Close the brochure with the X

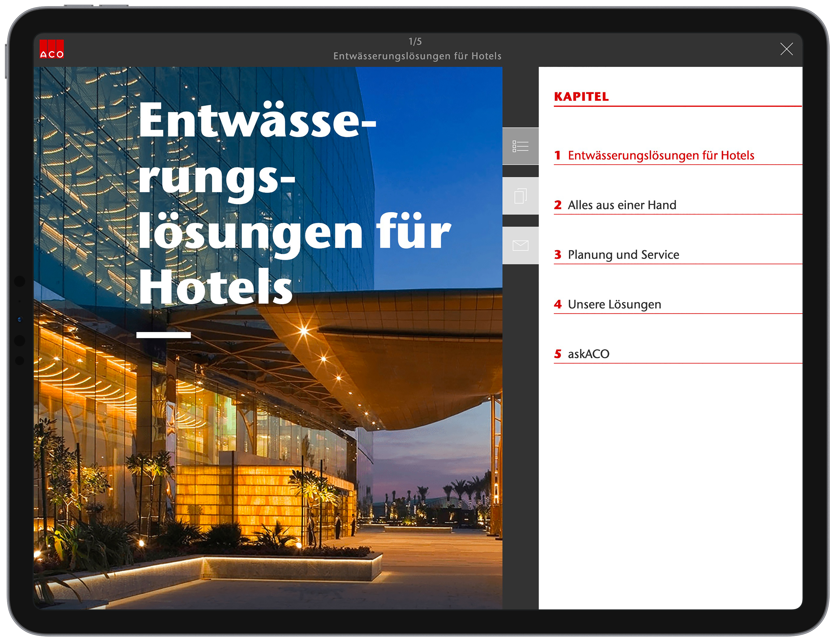click(786, 49)
